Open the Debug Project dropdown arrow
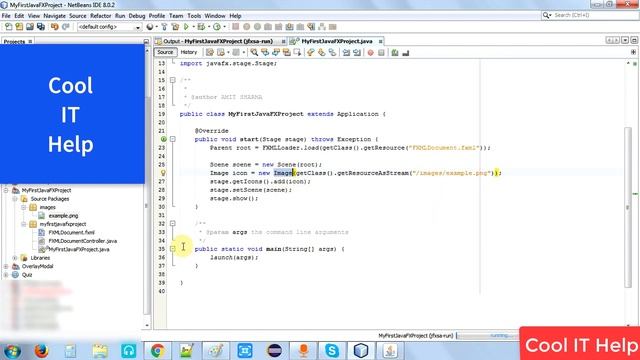The image size is (640, 360). point(209,27)
